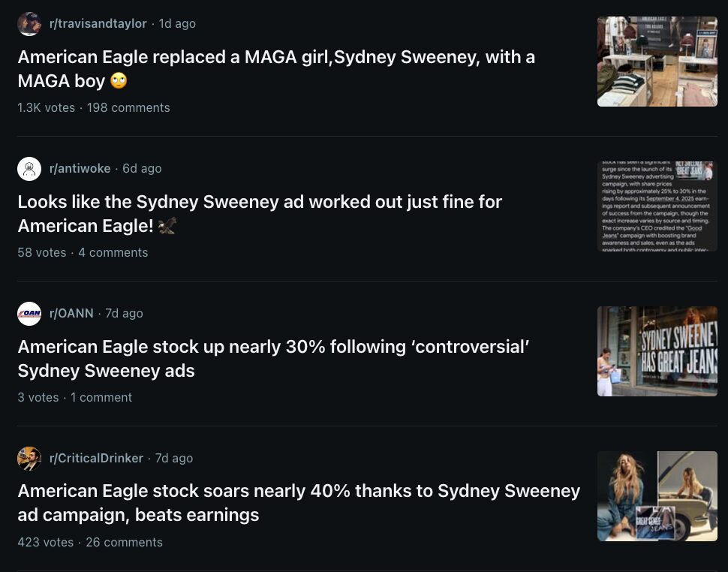
Task: Open the r/antiwoke subreddit link
Action: tap(80, 169)
